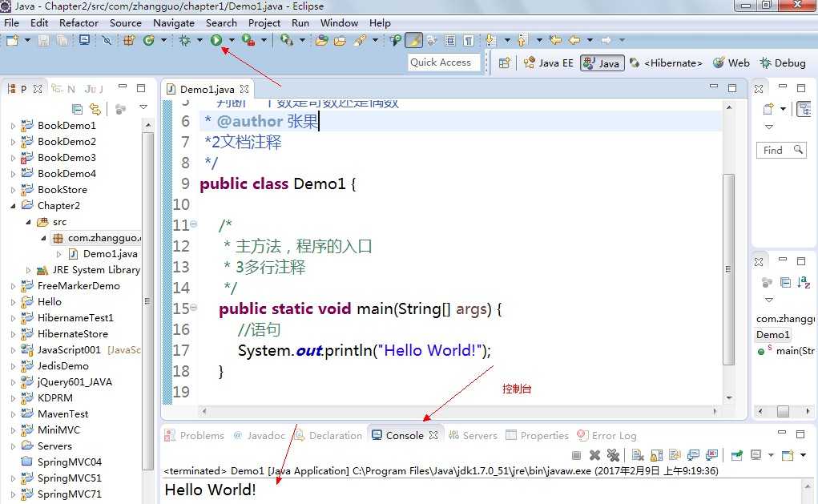Image resolution: width=818 pixels, height=504 pixels.
Task: Collapse the Chapter2 project node
Action: (x=13, y=206)
